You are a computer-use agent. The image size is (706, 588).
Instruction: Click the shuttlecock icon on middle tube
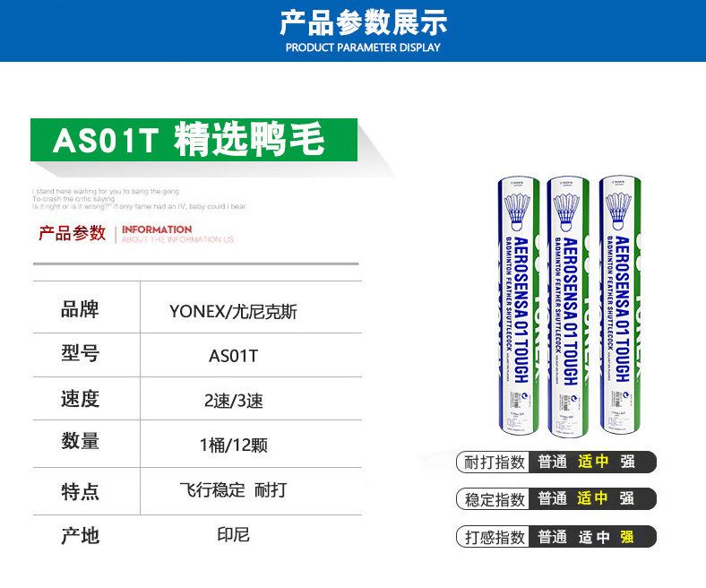tap(566, 212)
